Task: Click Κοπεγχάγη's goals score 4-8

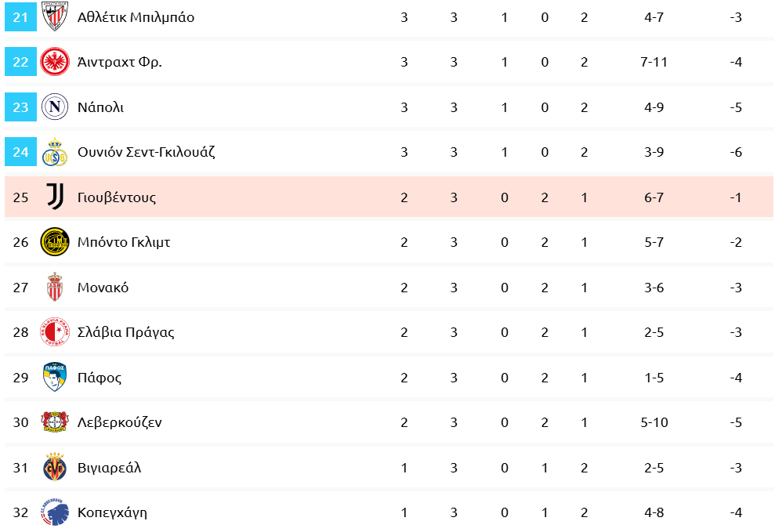Action: pyautogui.click(x=654, y=513)
